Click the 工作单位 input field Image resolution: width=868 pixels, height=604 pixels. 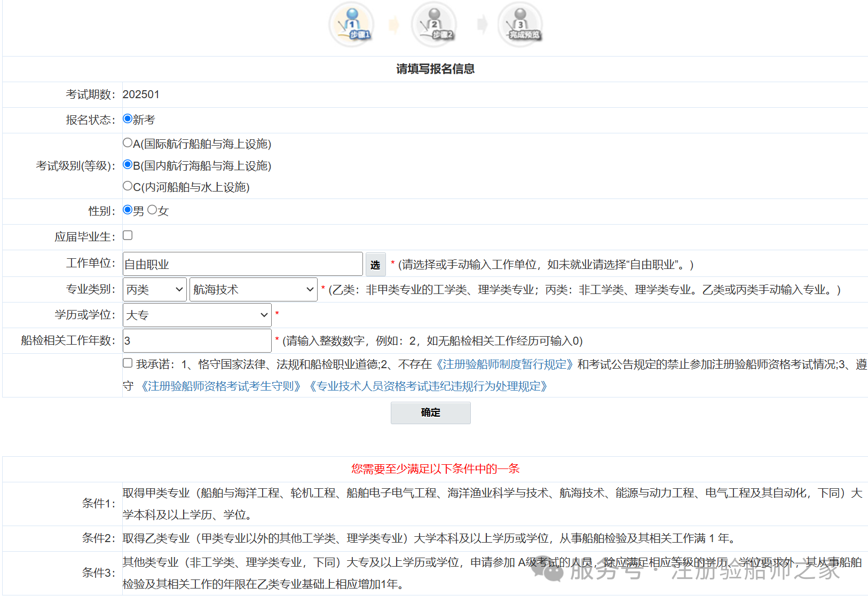[242, 263]
